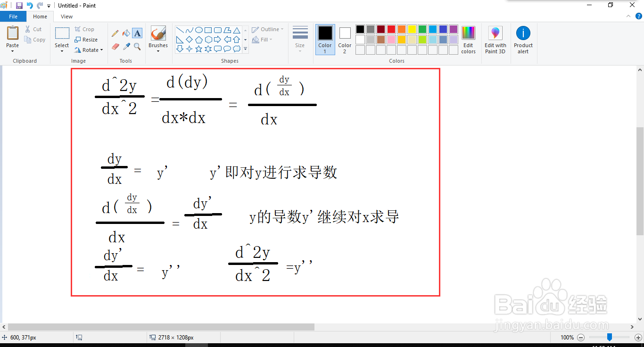Switch to the View tab
Viewport: 644px width, 347px height.
pyautogui.click(x=66, y=16)
